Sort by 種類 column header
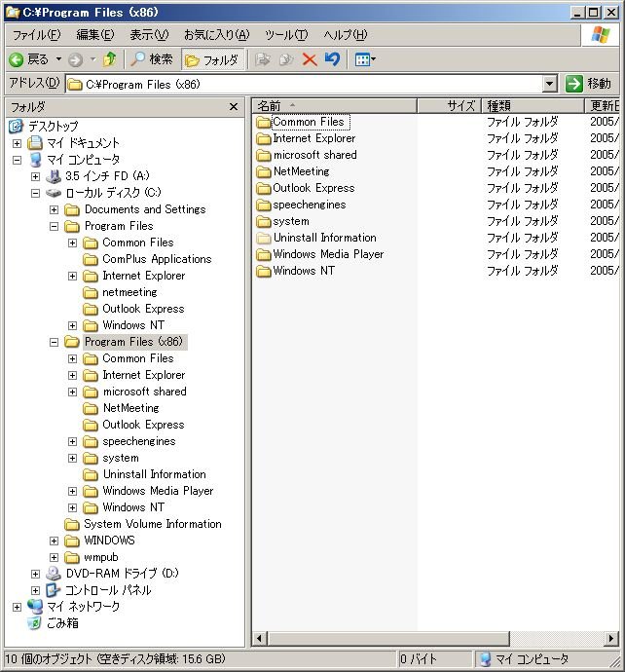This screenshot has height=672, width=625. pos(533,105)
